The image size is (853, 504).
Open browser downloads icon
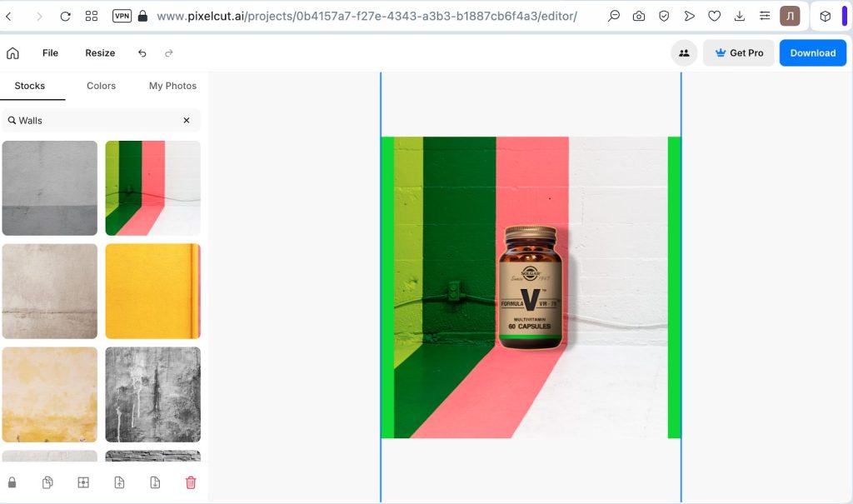(740, 17)
